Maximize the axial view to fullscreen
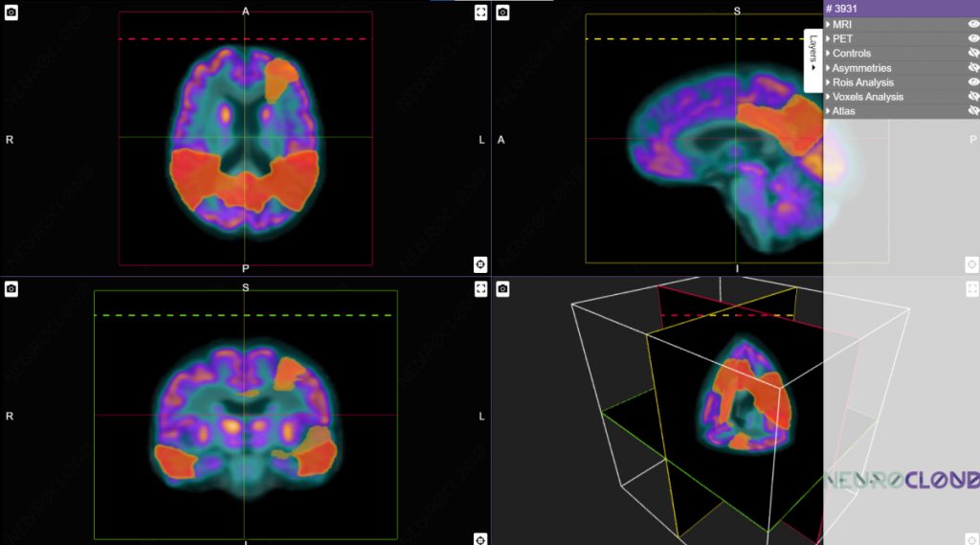Screen dimensions: 980x545 (480, 12)
